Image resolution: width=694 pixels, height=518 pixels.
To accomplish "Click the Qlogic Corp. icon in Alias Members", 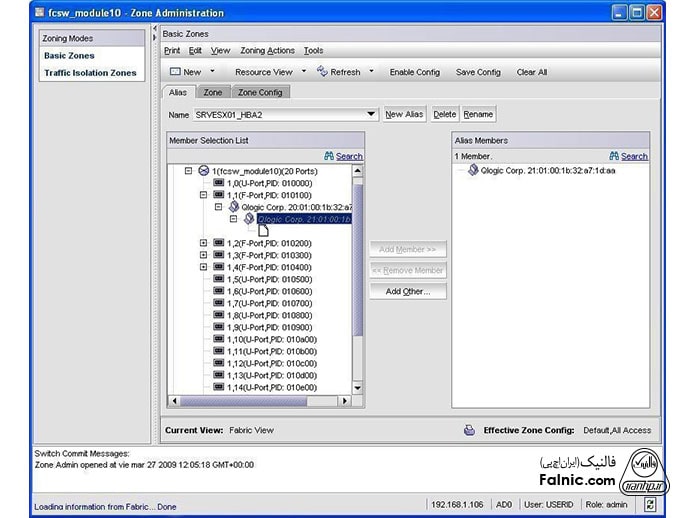I will (x=472, y=171).
